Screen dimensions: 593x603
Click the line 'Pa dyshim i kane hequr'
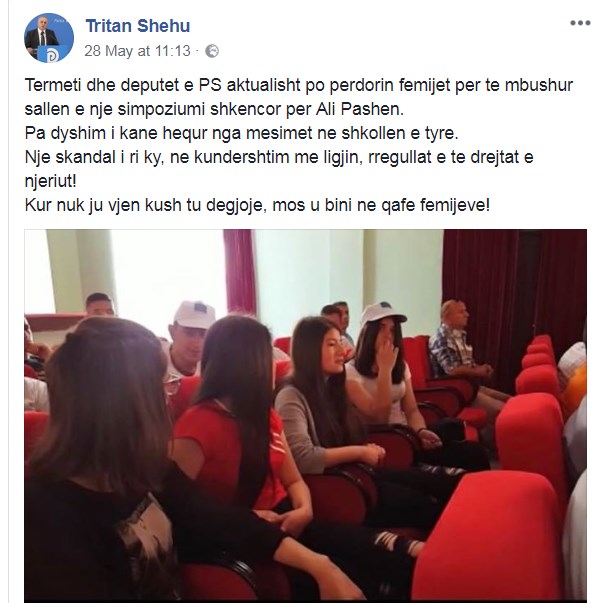(242, 133)
